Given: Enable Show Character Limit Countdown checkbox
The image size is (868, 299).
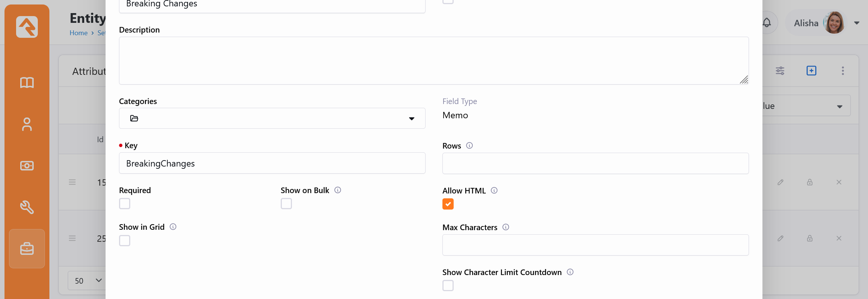Looking at the screenshot, I should (x=448, y=286).
